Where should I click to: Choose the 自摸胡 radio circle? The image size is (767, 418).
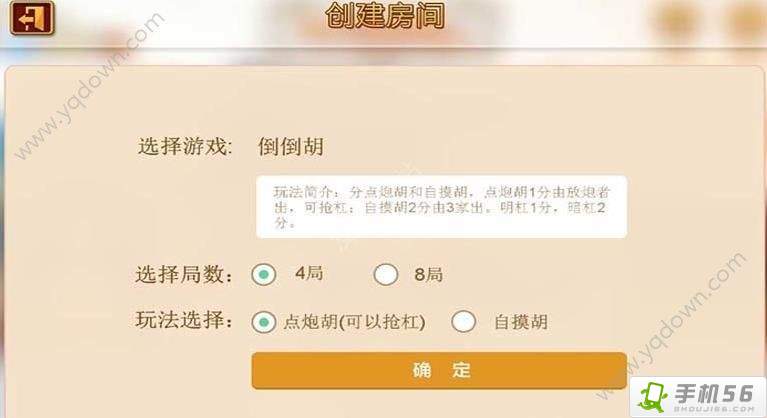pyautogui.click(x=463, y=322)
